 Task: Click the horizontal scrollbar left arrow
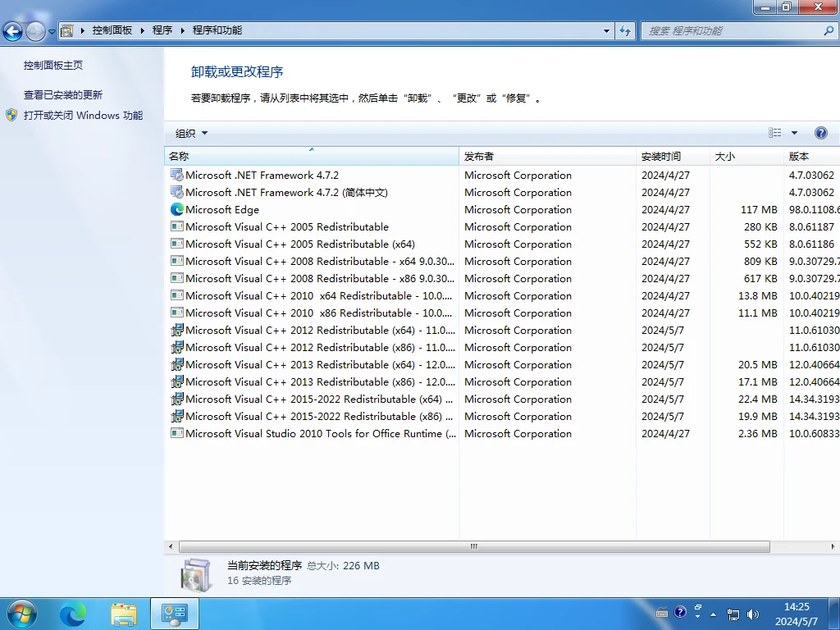(x=171, y=546)
